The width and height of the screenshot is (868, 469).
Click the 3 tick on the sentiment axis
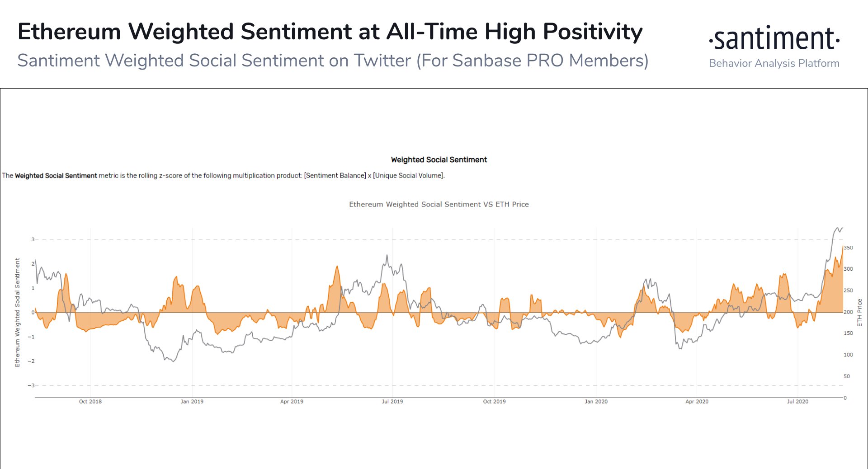[x=33, y=239]
